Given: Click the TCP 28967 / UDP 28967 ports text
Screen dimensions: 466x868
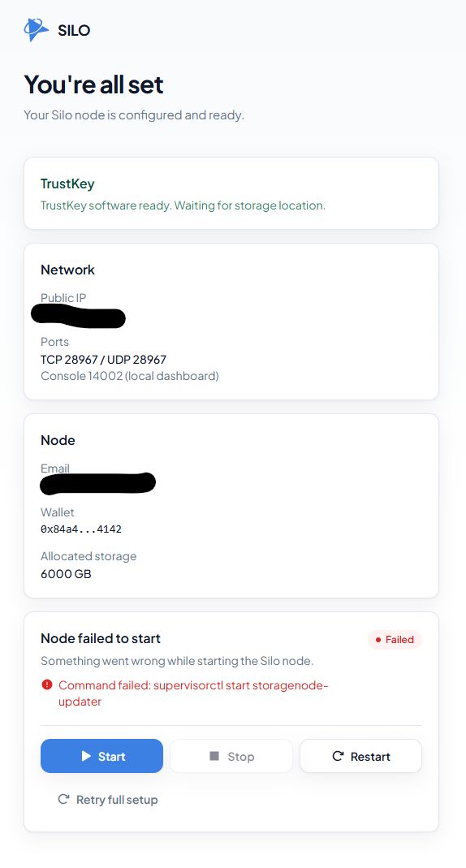Looking at the screenshot, I should pos(103,359).
